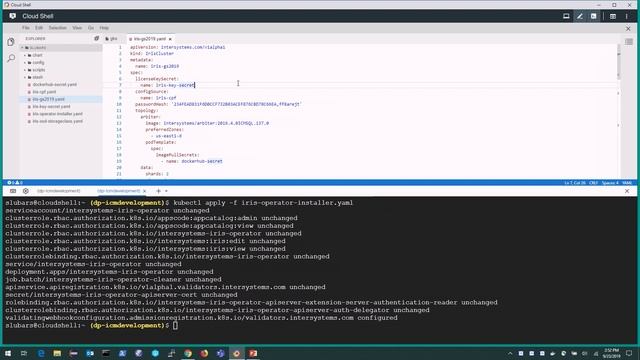The width and height of the screenshot is (640, 360).
Task: Click the passwordHash line in editor
Action: (x=218, y=104)
